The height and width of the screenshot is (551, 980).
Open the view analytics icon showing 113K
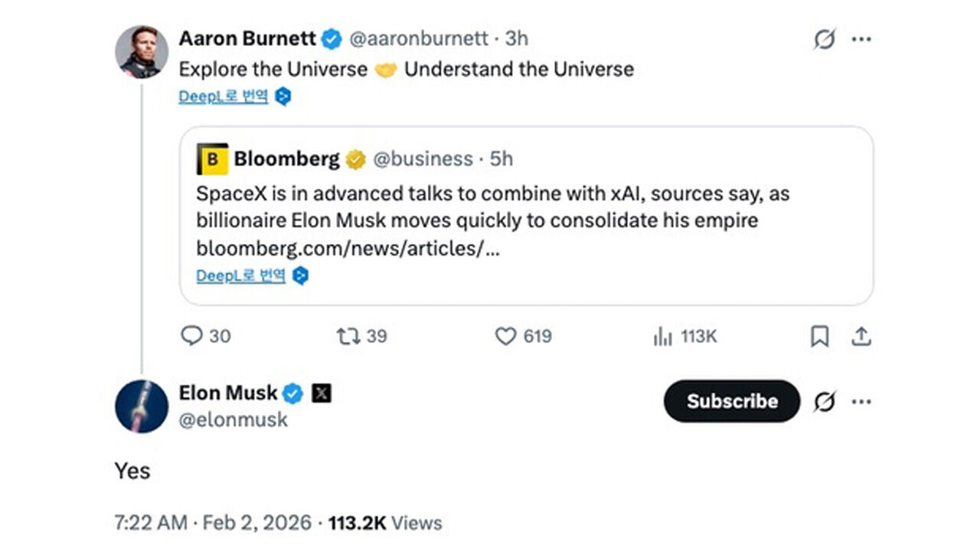(x=662, y=336)
